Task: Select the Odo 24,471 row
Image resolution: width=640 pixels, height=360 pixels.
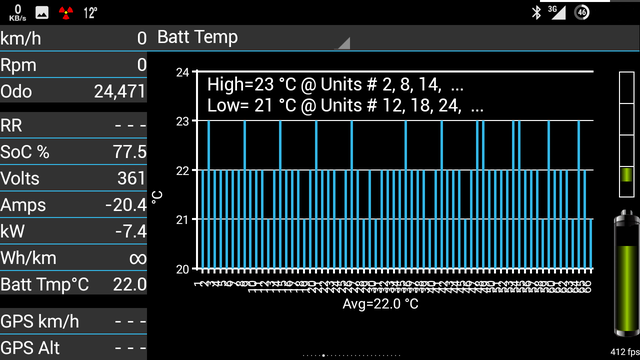Action: coord(73,91)
